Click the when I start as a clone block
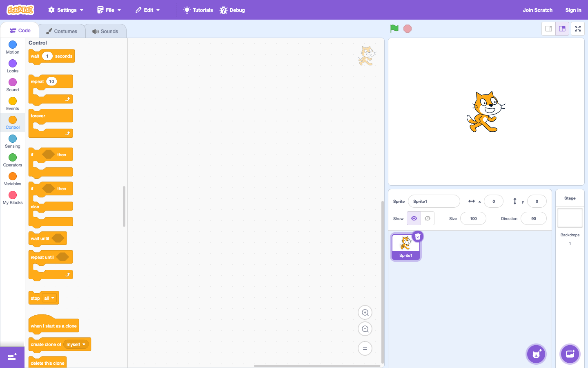Viewport: 588px width, 368px height. 53,324
